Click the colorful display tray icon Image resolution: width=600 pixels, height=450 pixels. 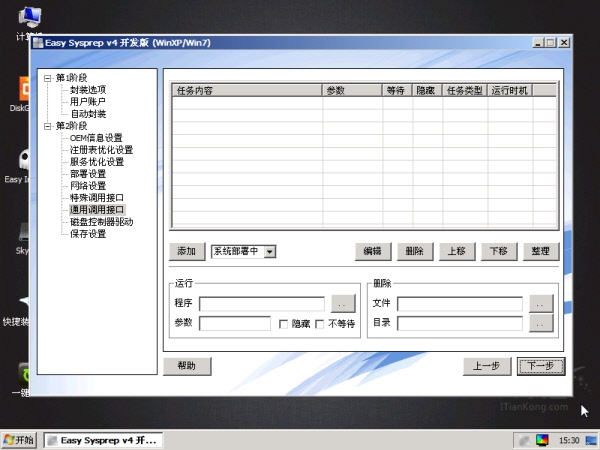(542, 440)
